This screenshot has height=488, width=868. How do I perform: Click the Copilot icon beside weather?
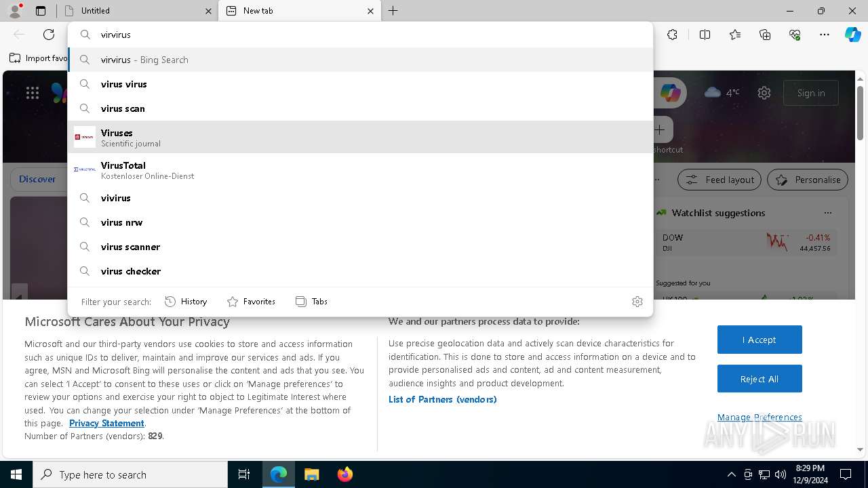pyautogui.click(x=670, y=93)
